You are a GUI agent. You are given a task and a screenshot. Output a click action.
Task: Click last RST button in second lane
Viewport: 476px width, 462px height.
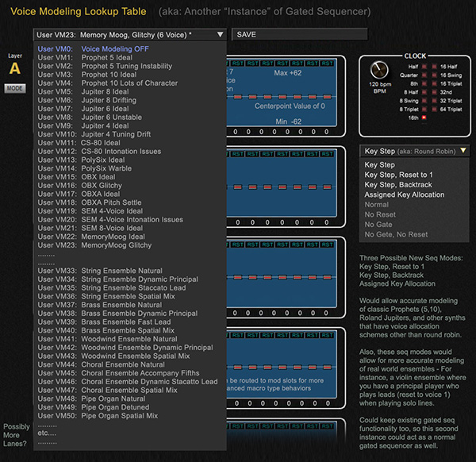coord(327,154)
